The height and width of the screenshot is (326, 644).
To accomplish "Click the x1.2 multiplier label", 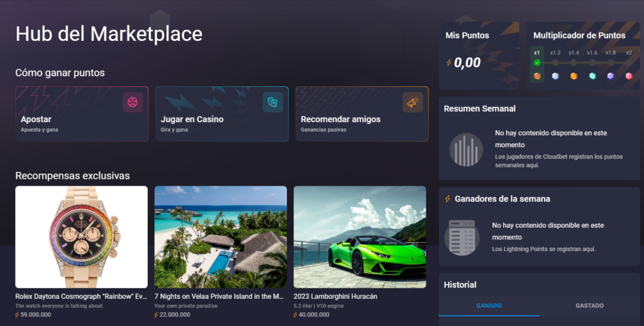I will click(555, 53).
